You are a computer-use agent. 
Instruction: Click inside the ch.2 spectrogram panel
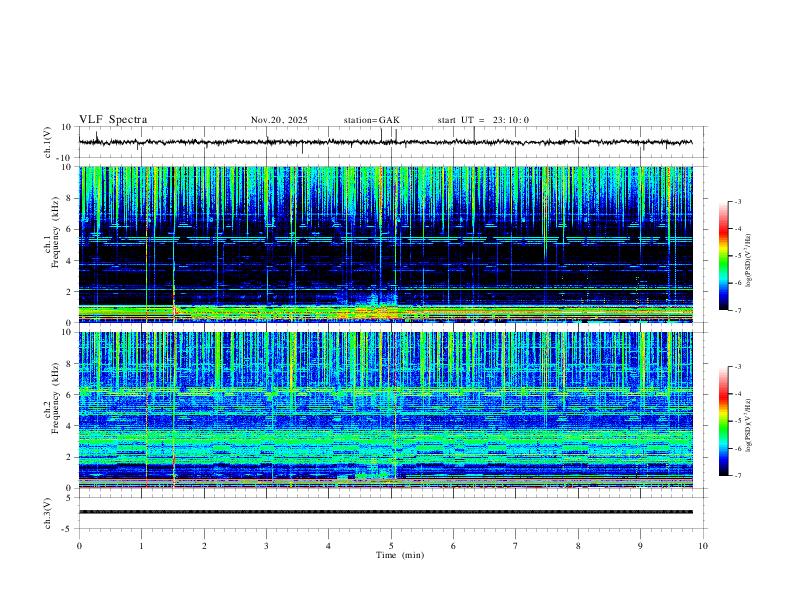[x=385, y=410]
